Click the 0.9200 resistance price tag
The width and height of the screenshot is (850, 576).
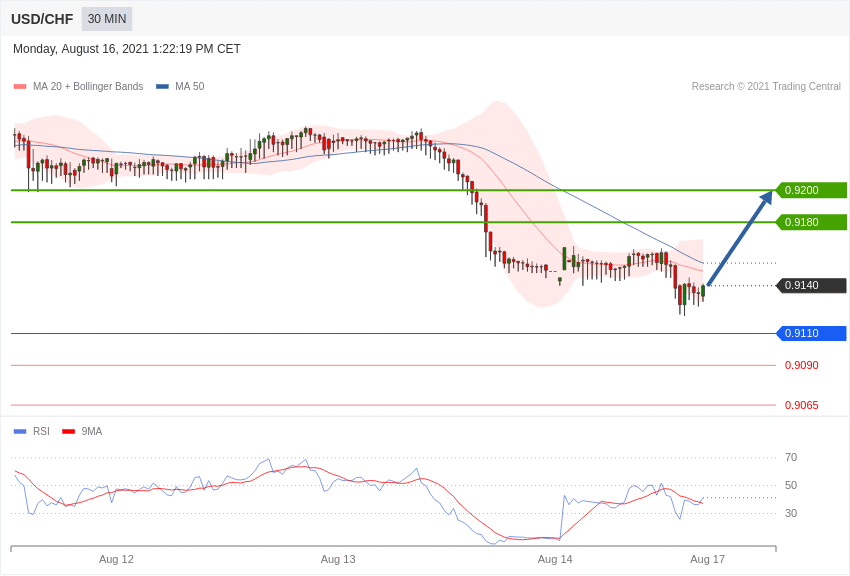811,190
